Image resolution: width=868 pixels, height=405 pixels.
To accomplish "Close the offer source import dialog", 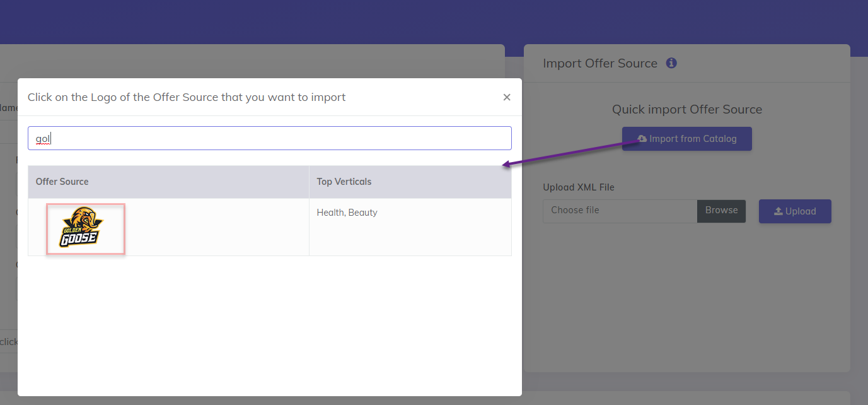I will (507, 97).
